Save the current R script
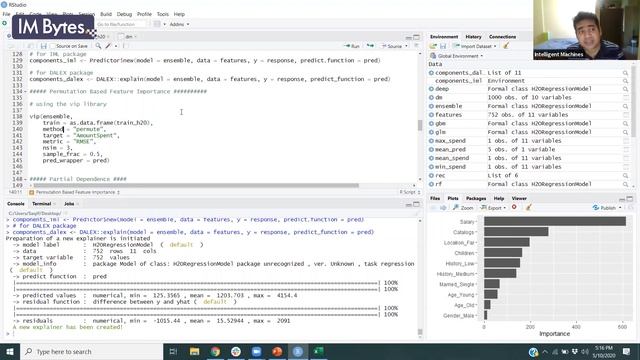Screen dimensions: 640x360 [x=43, y=46]
